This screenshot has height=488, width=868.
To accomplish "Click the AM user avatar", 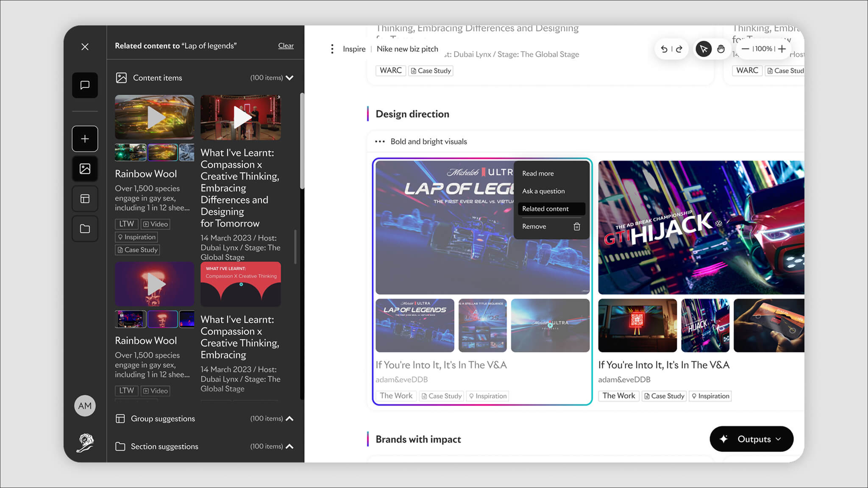I will pyautogui.click(x=85, y=406).
